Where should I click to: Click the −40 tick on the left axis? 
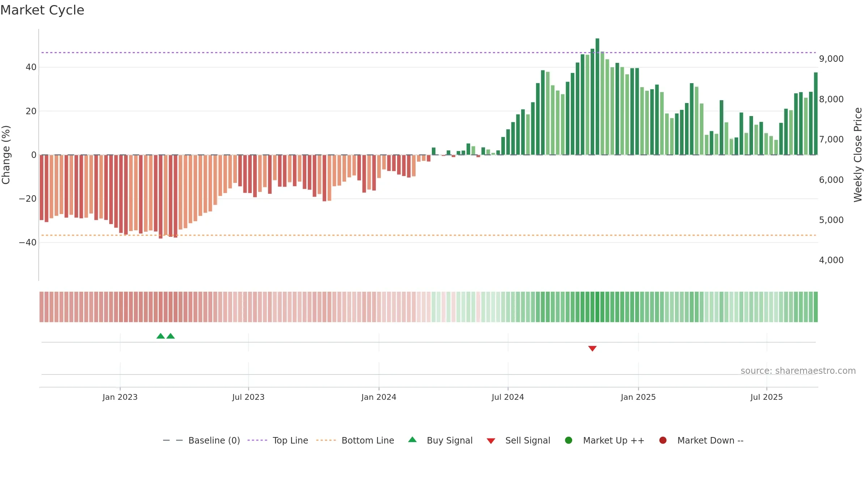coord(28,243)
